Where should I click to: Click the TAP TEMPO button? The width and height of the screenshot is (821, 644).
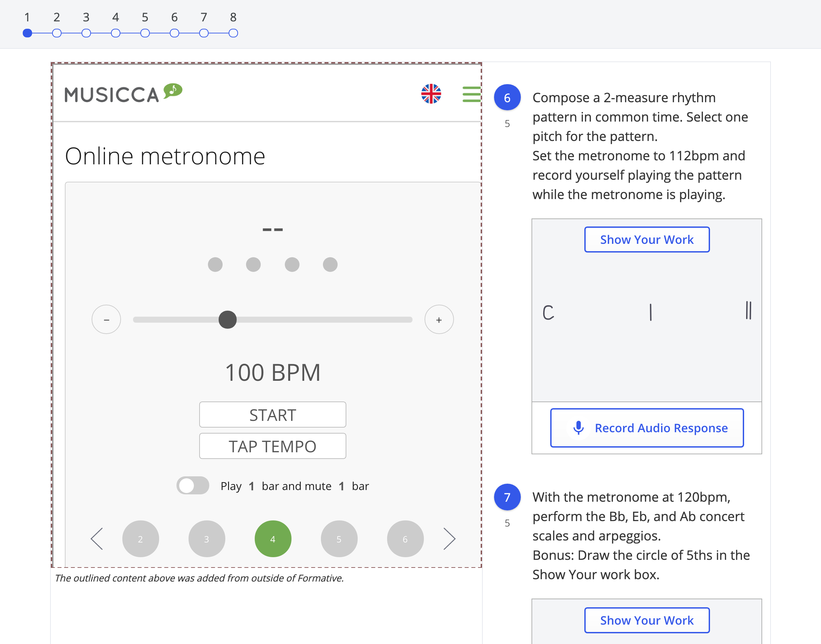(272, 446)
